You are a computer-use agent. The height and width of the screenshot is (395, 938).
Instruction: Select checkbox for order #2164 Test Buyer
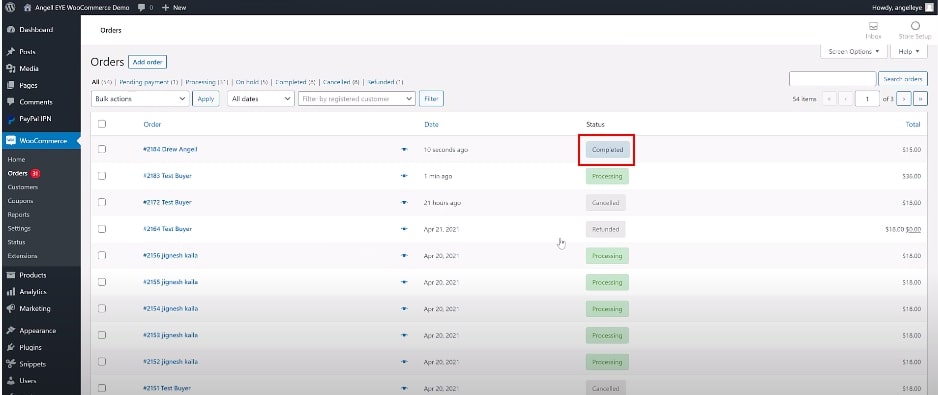coord(102,229)
